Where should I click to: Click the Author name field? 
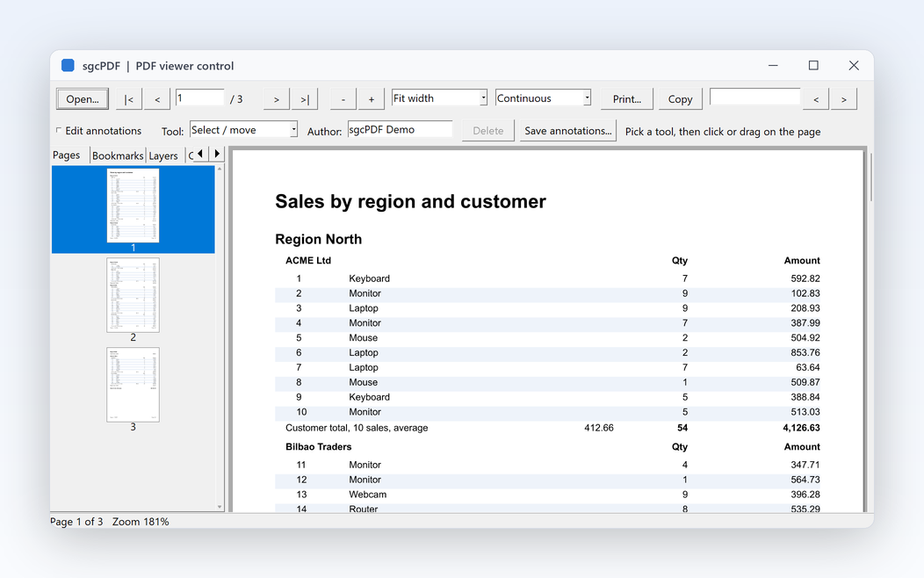[401, 129]
